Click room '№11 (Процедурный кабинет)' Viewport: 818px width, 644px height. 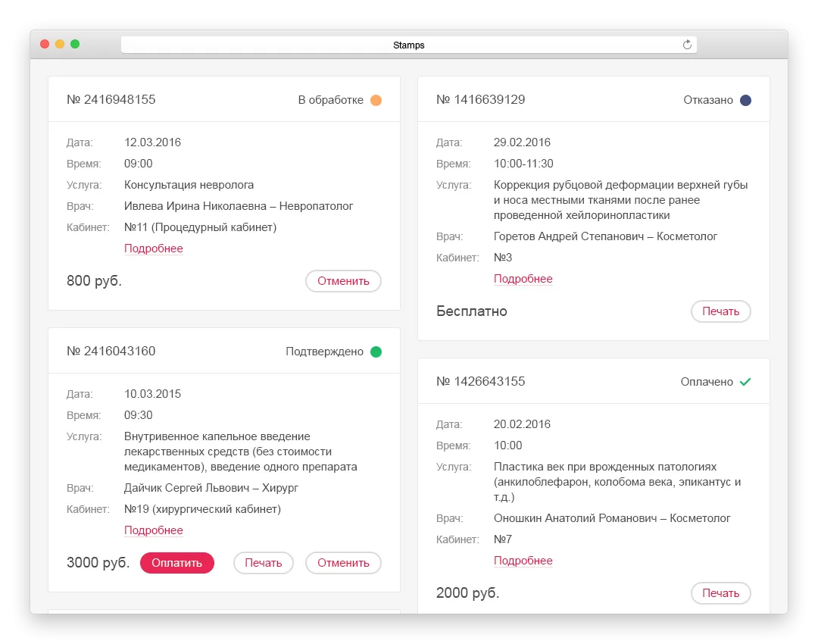coord(200,227)
